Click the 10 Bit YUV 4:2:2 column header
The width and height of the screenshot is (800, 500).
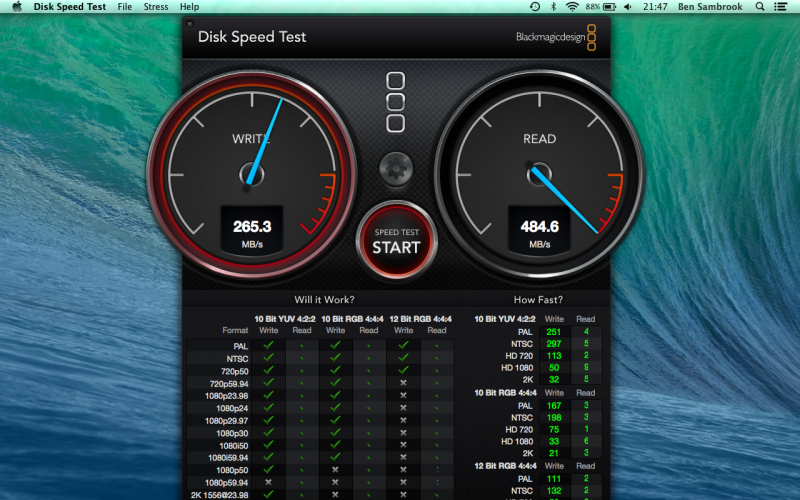pos(285,319)
